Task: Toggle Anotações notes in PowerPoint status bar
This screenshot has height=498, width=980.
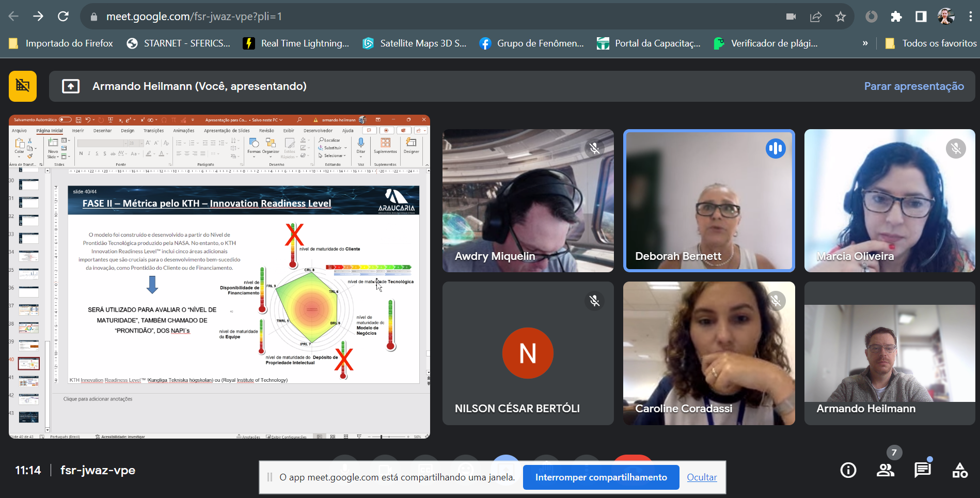Action: coord(248,437)
